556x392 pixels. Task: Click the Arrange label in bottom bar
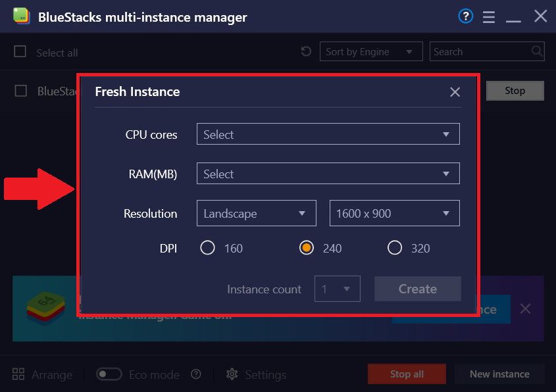tap(52, 375)
